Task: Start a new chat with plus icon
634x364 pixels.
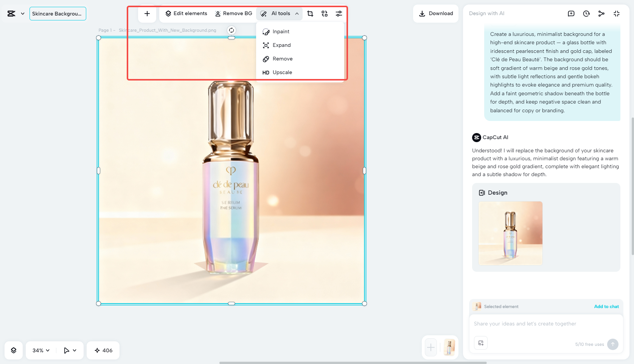Action: (x=571, y=14)
